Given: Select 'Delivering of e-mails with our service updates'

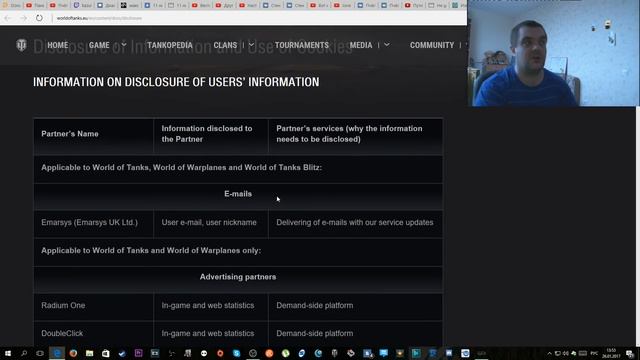Looking at the screenshot, I should click(x=355, y=223).
